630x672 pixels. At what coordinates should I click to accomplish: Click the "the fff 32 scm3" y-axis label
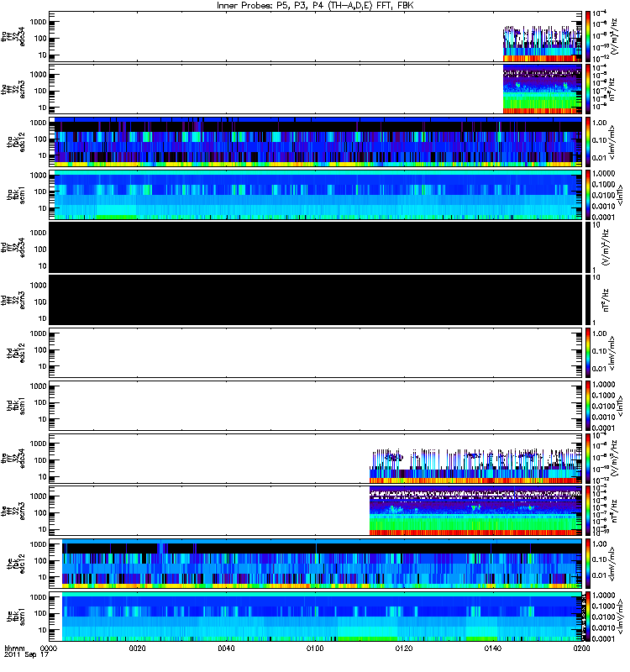(x=13, y=511)
